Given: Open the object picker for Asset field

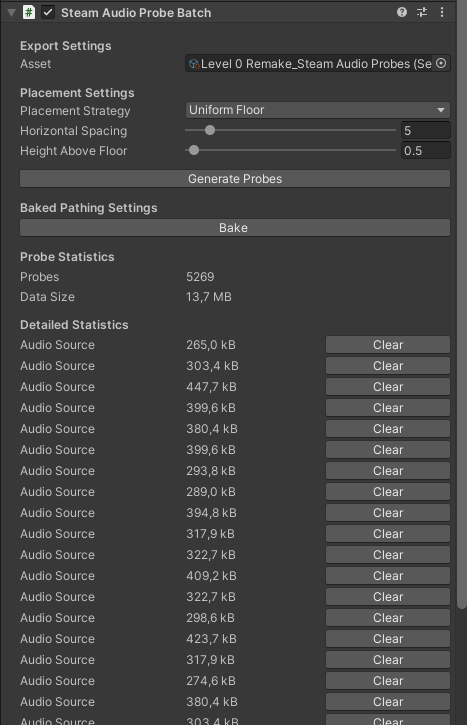Looking at the screenshot, I should (x=441, y=63).
